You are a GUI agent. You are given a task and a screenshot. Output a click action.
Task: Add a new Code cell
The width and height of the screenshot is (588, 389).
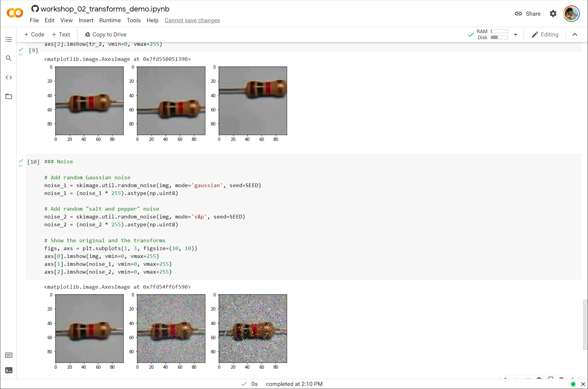coord(34,35)
